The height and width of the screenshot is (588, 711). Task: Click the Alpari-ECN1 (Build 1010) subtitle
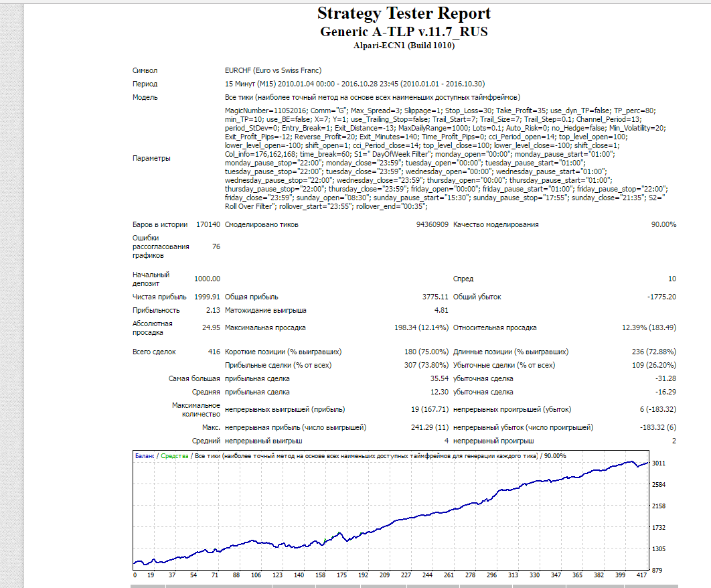pos(404,46)
